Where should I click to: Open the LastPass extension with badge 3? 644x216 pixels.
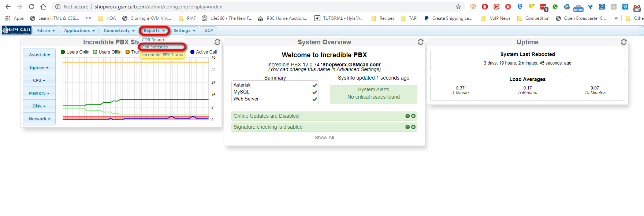pos(544,7)
